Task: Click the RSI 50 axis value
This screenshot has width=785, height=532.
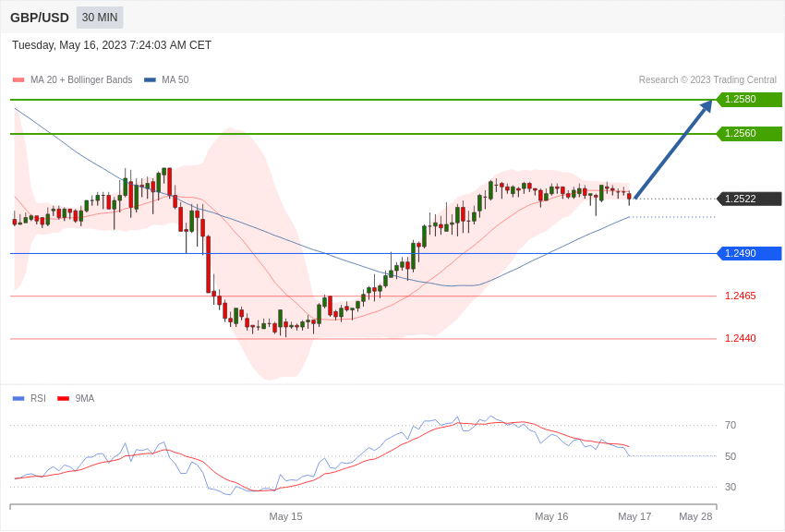Action: [731, 456]
